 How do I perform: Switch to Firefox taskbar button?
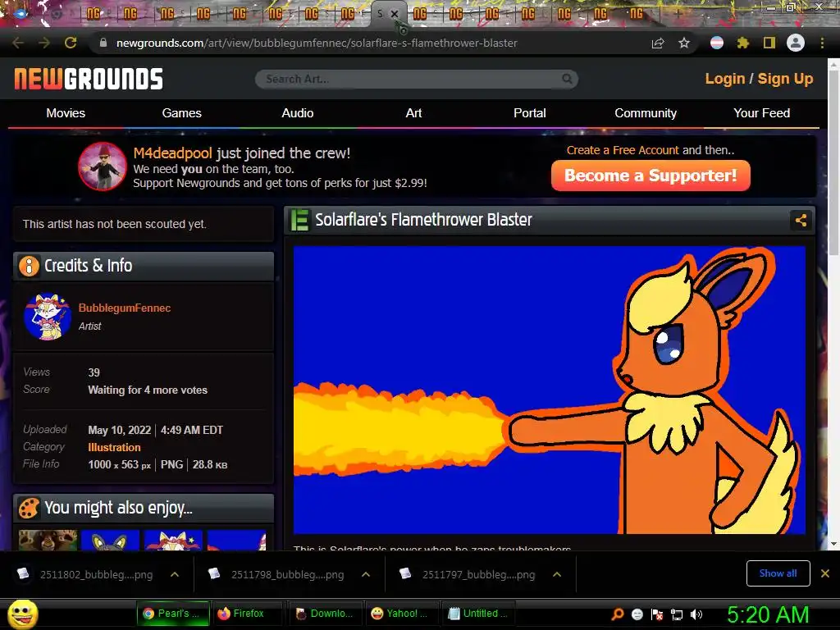click(x=247, y=614)
